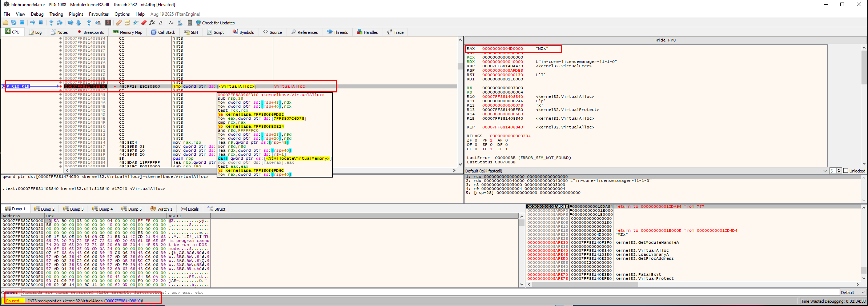The image size is (868, 306).
Task: Open the Default dropdown beside the command bar
Action: [x=853, y=293]
